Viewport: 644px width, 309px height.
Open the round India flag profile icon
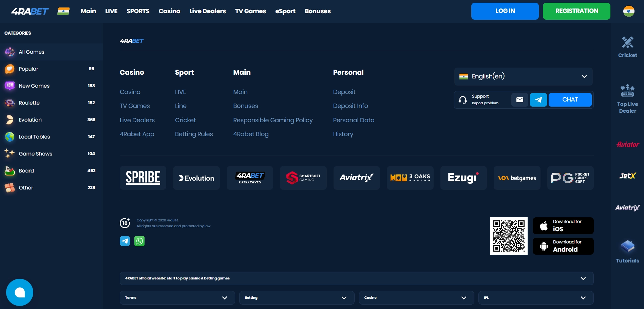[629, 11]
